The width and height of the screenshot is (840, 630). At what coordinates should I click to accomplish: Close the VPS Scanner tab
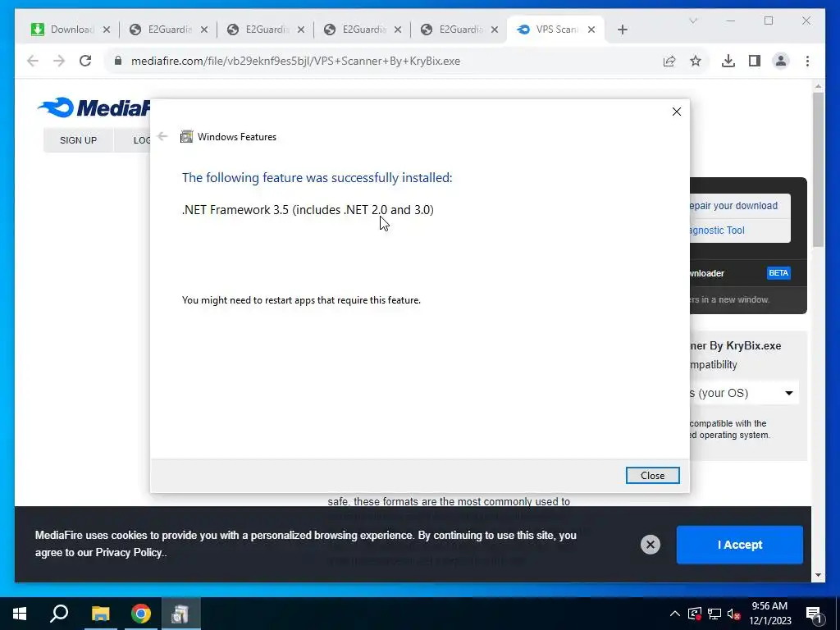[591, 30]
